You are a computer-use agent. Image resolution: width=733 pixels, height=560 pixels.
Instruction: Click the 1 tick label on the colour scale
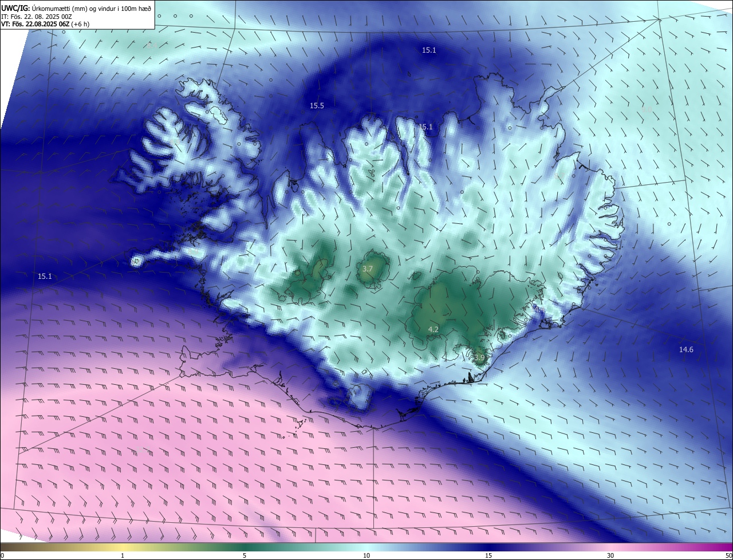[123, 555]
